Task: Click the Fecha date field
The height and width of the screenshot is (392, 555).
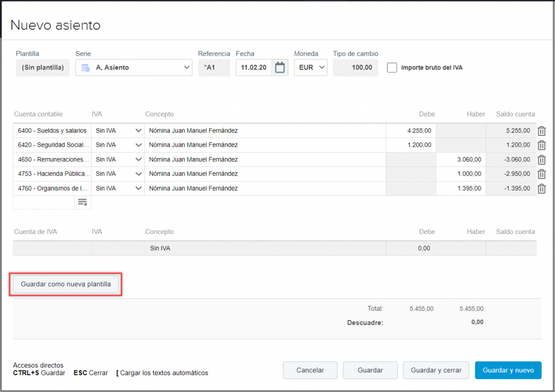Action: (254, 68)
